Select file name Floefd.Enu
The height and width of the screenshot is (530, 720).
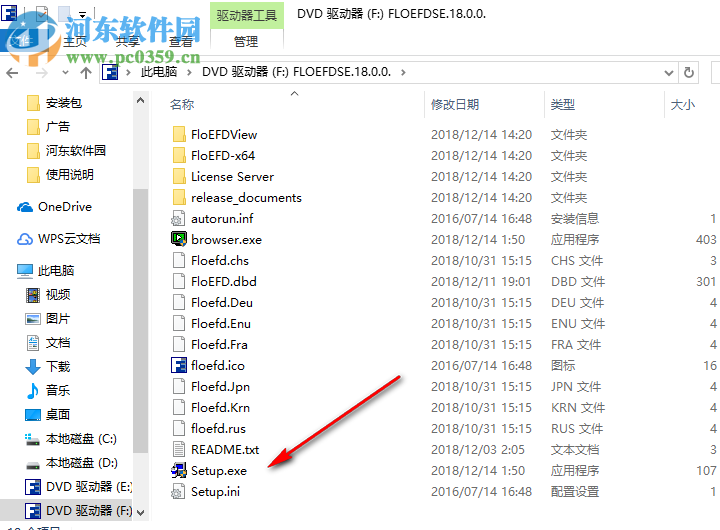tap(221, 324)
